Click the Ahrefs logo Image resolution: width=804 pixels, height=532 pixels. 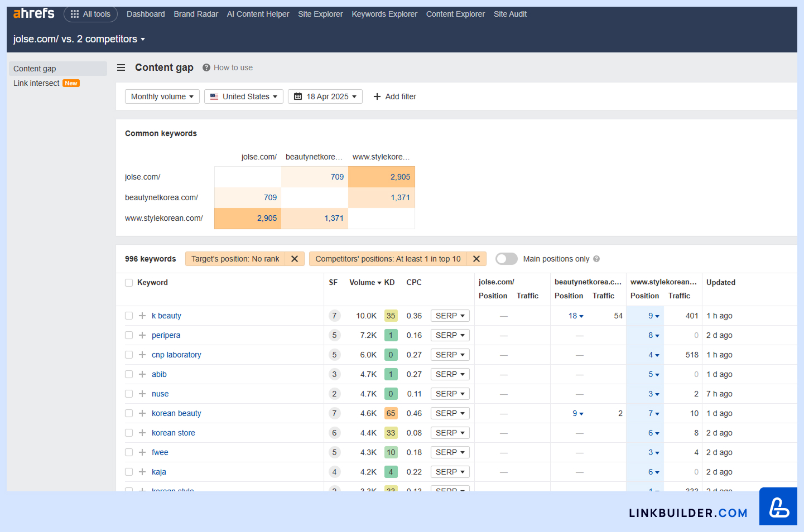click(33, 13)
